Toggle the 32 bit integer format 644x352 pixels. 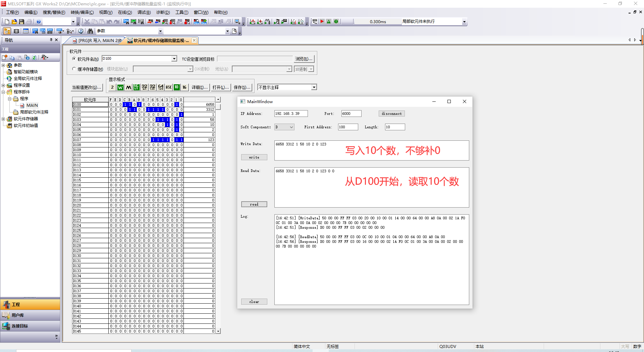[145, 87]
